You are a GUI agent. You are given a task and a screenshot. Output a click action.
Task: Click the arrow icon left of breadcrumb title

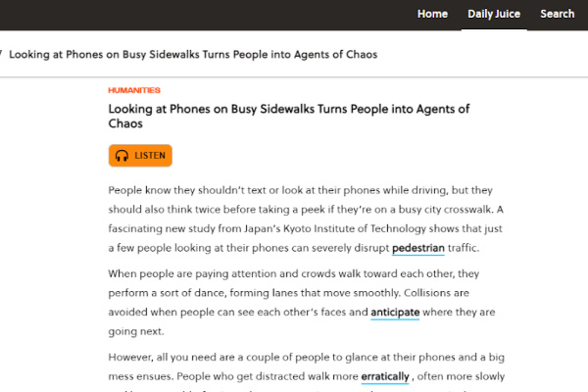pos(2,55)
